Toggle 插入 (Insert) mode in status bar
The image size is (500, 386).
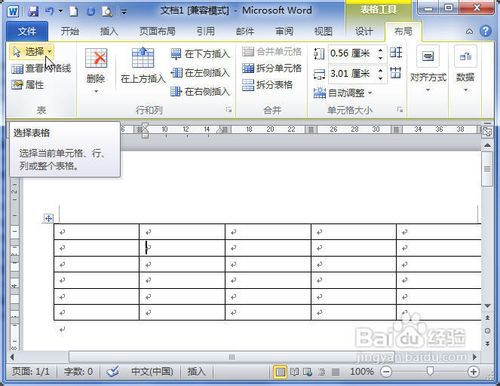196,371
